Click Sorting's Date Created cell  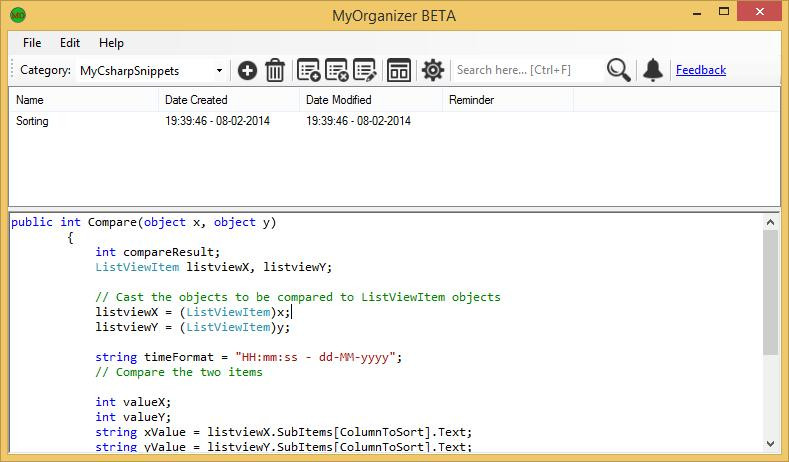(217, 121)
